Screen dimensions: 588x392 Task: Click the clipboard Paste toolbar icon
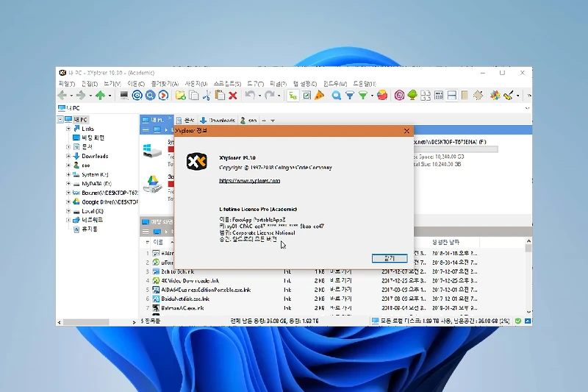click(220, 96)
